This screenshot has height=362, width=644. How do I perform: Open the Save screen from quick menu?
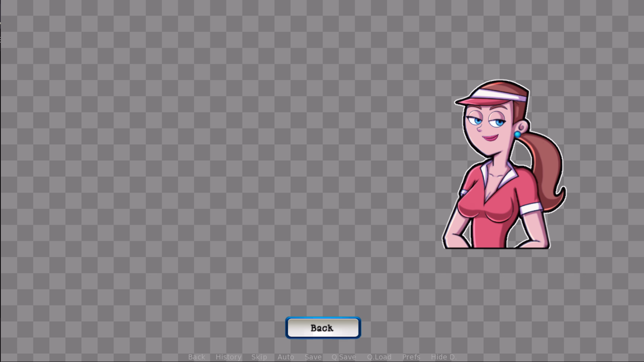(x=313, y=357)
